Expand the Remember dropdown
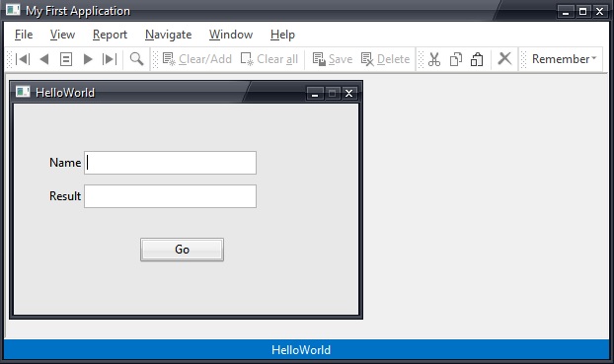 click(564, 59)
